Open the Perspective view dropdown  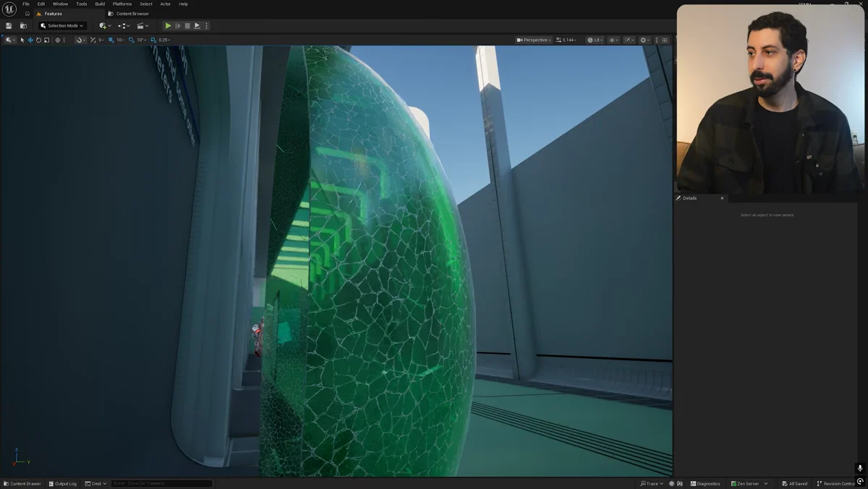click(534, 40)
